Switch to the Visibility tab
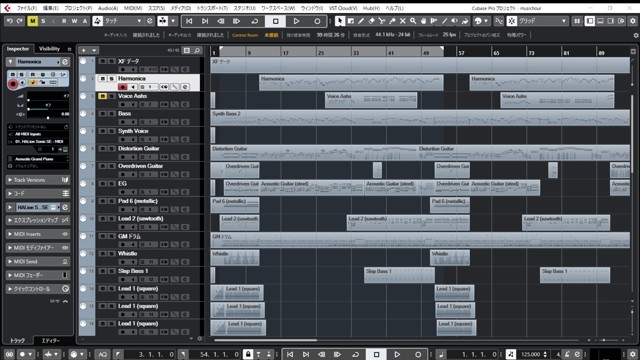 coord(49,49)
